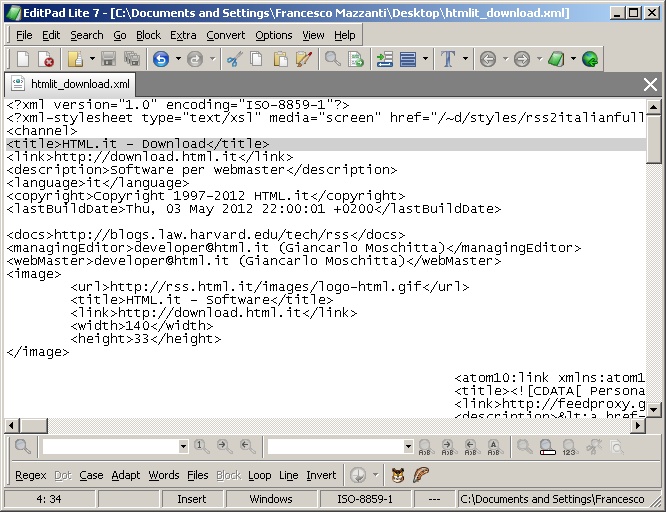The width and height of the screenshot is (666, 512).
Task: Click the Save file icon
Action: coord(107,60)
